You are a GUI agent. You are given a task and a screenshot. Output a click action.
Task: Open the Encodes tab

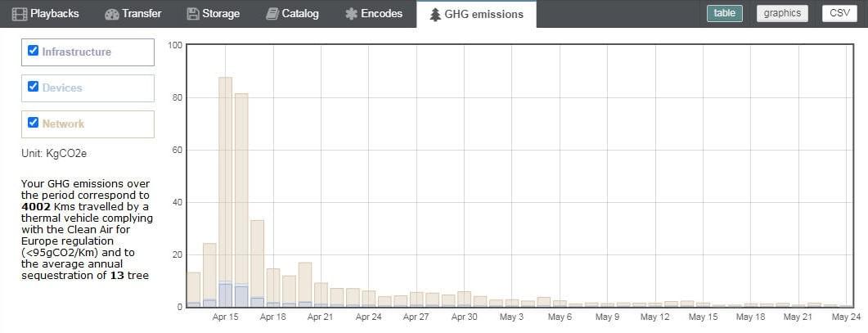[374, 14]
